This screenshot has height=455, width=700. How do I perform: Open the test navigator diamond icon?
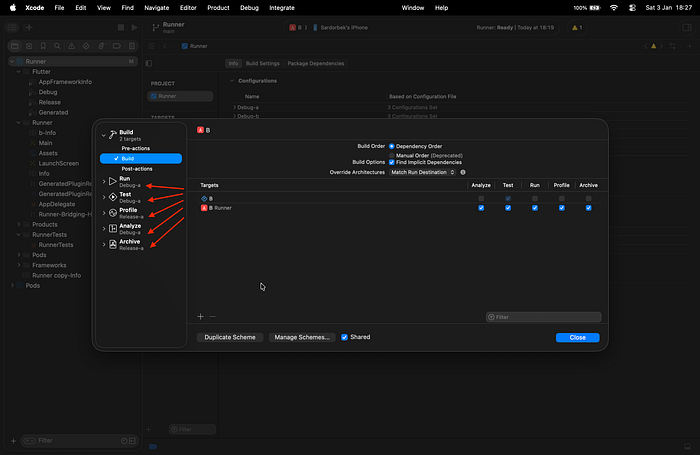[x=86, y=46]
